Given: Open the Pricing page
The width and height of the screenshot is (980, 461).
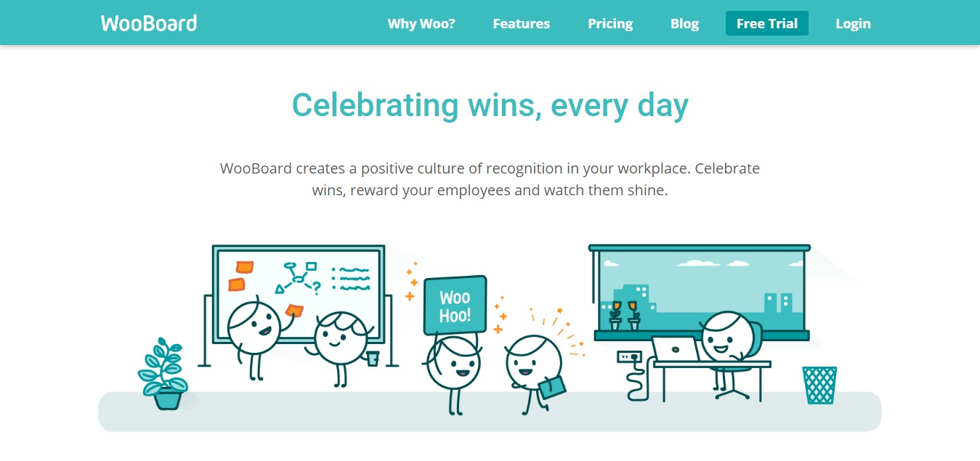Looking at the screenshot, I should click(610, 23).
